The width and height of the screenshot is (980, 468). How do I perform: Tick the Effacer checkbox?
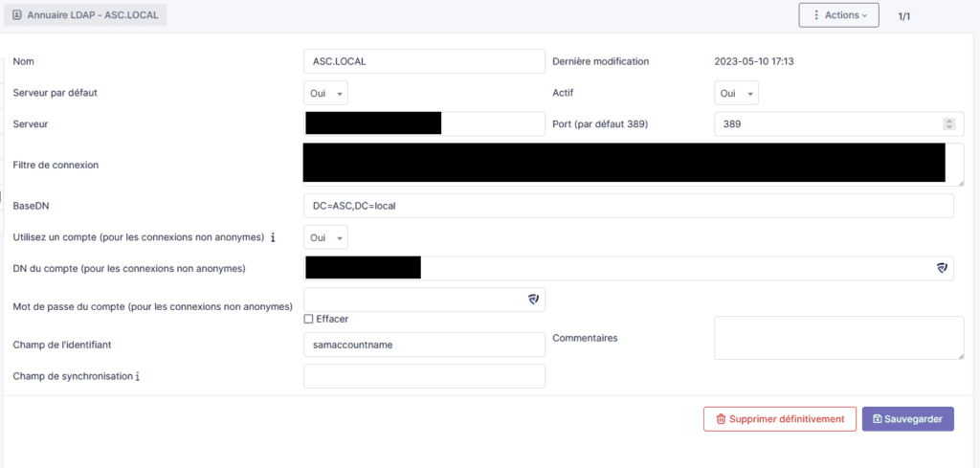tap(308, 319)
